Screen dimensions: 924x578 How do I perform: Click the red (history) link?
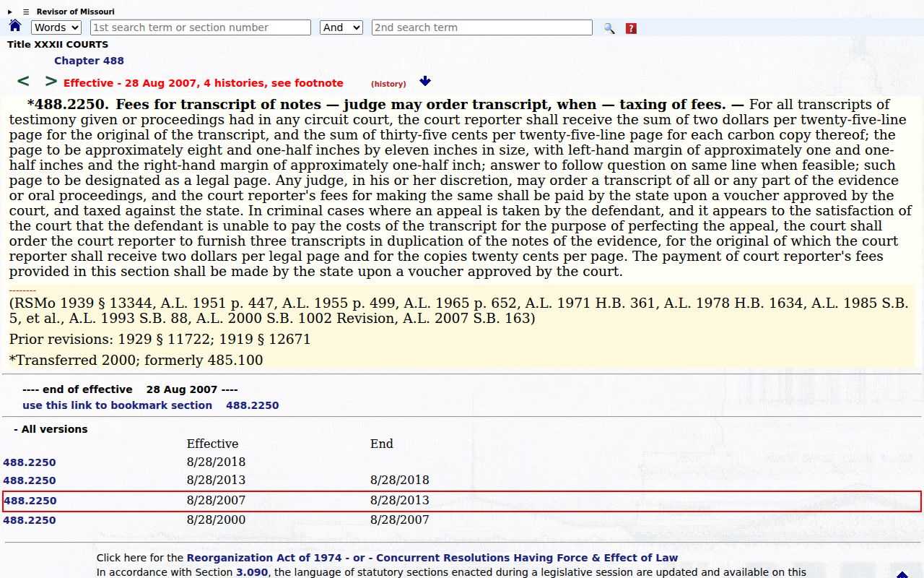[388, 84]
